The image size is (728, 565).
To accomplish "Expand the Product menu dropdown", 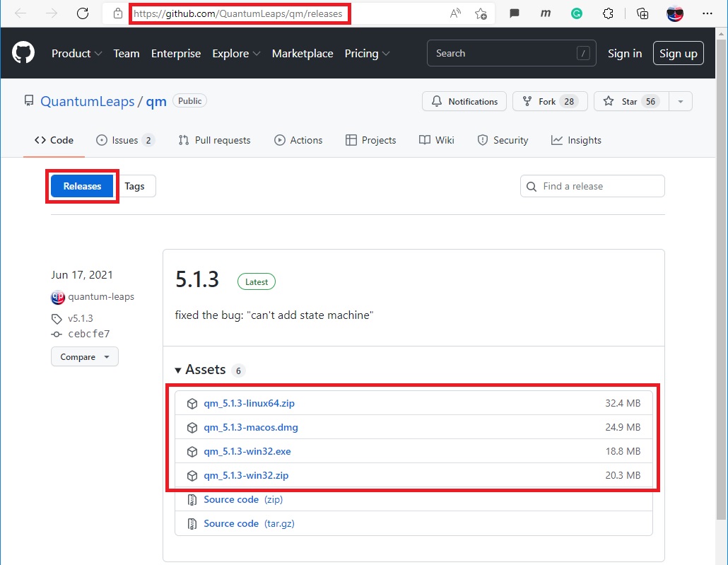I will click(x=76, y=54).
